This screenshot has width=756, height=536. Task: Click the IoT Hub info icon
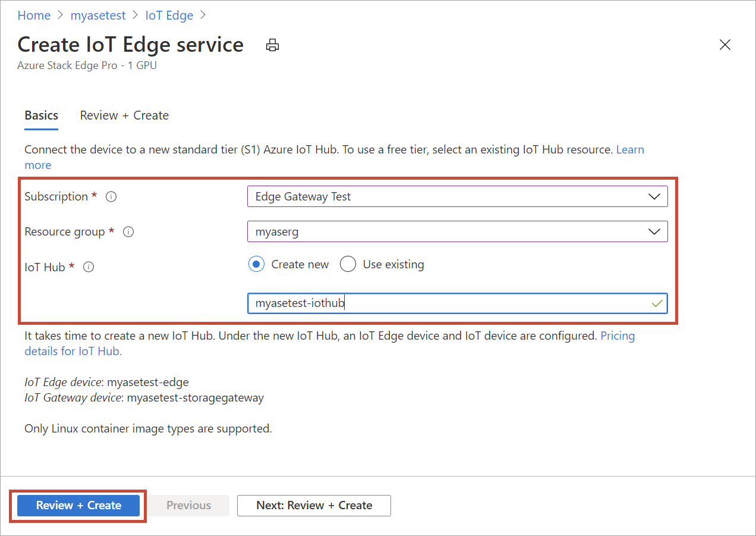click(x=89, y=267)
